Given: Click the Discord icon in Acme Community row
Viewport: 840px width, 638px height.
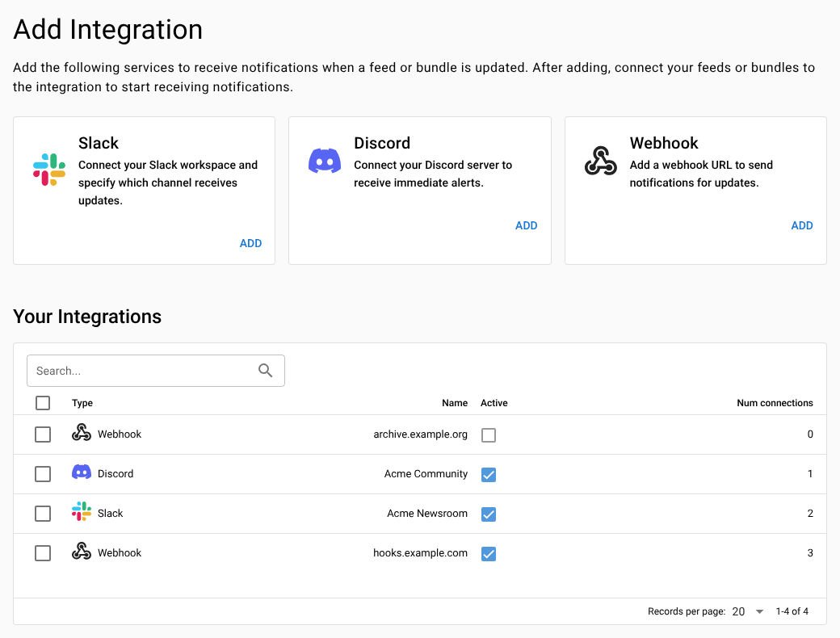Looking at the screenshot, I should [x=82, y=472].
